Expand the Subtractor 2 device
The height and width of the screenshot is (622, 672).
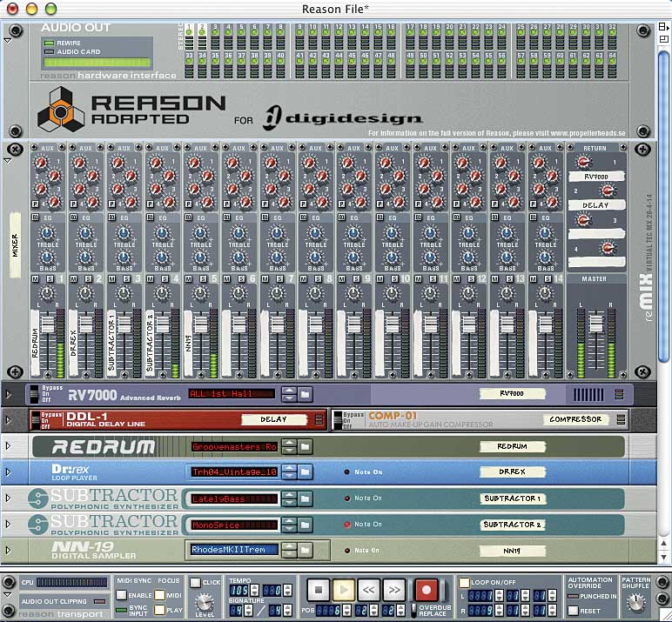point(8,525)
